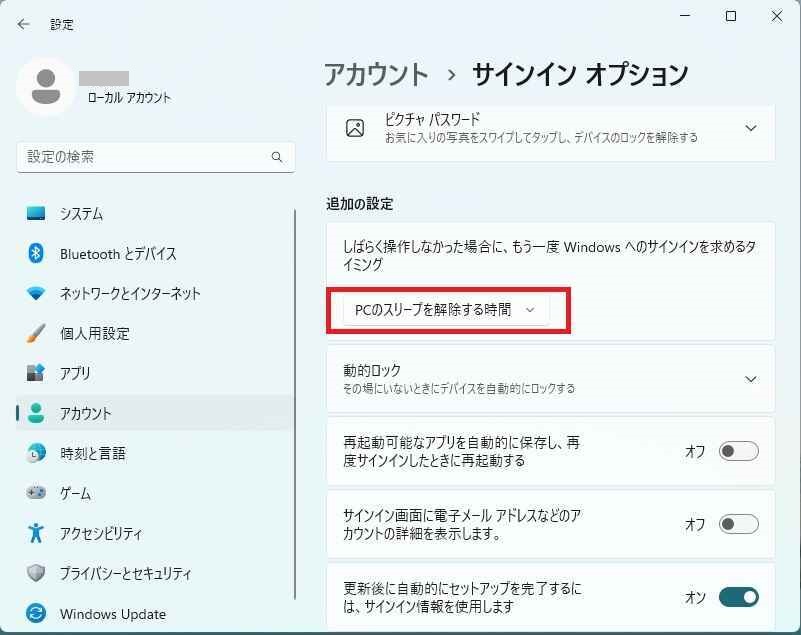Click the 時刻と言語 clock globe icon
Viewport: 801px width, 635px height.
pos(36,453)
